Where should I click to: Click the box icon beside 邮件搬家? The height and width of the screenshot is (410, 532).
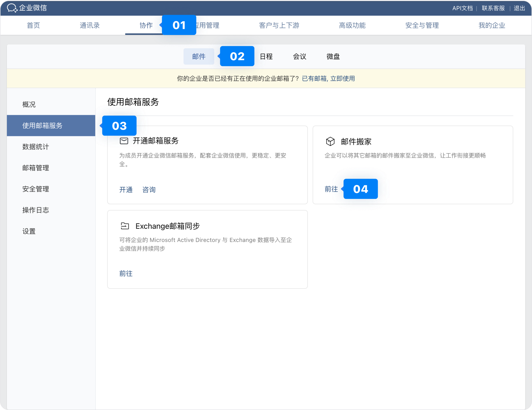pos(330,141)
